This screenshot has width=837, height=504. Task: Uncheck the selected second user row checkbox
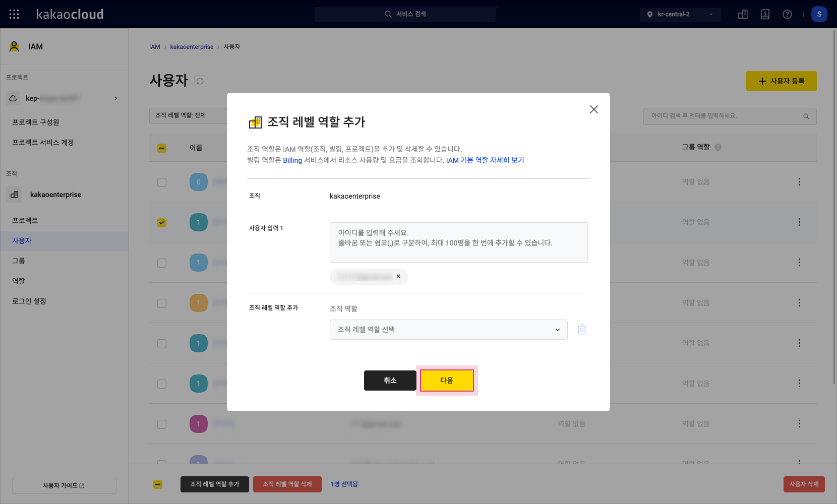[162, 223]
